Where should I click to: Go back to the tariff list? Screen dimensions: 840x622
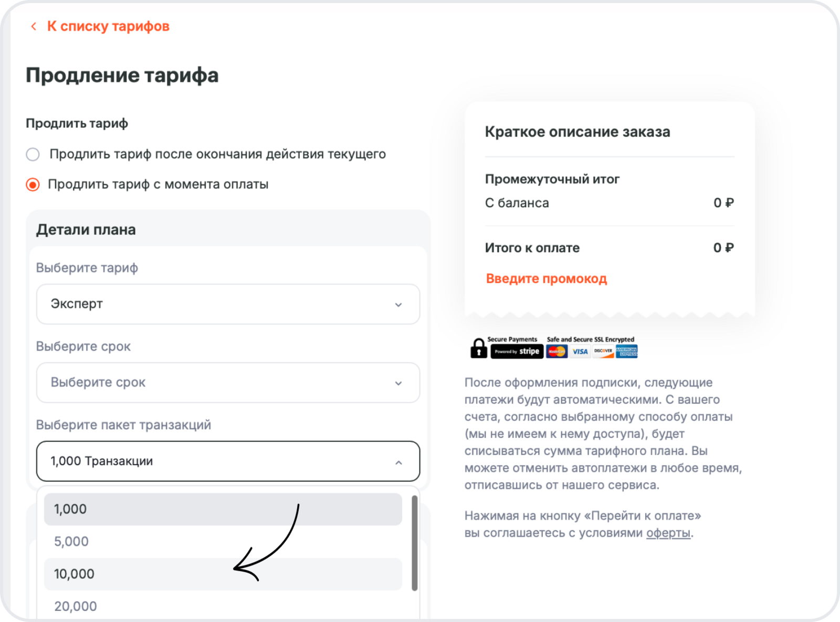pos(108,26)
